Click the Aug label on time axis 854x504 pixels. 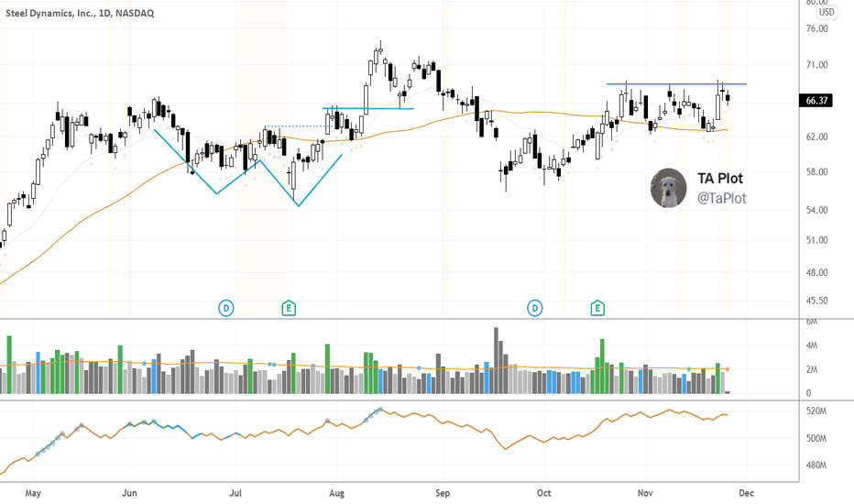click(336, 493)
